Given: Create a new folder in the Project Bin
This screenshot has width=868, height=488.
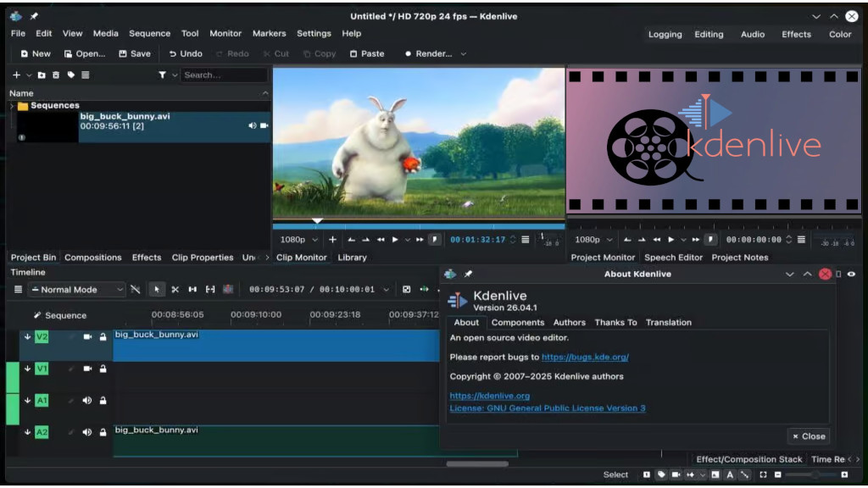Looking at the screenshot, I should (42, 75).
